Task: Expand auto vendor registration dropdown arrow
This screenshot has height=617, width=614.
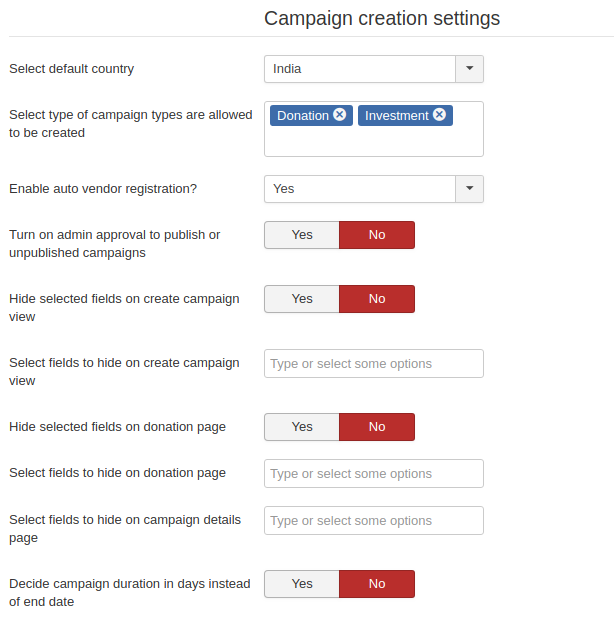Action: tap(469, 189)
